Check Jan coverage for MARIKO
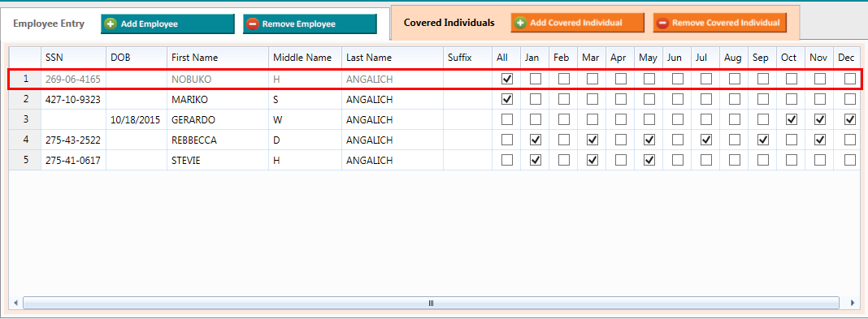This screenshot has width=868, height=319. tap(536, 100)
